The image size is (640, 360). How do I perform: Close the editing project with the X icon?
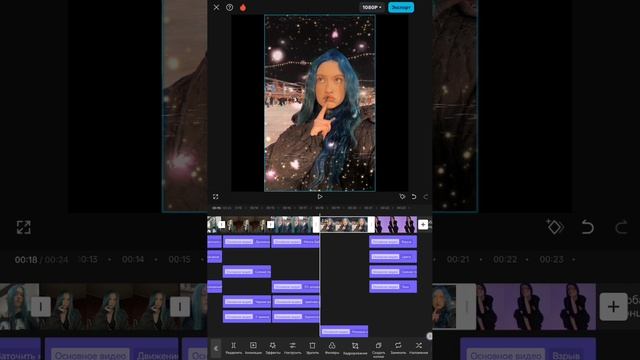click(216, 7)
